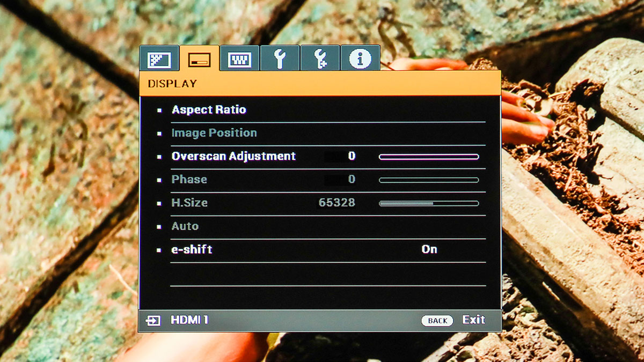The width and height of the screenshot is (644, 362).
Task: Select the Display tab icon
Action: pos(200,58)
